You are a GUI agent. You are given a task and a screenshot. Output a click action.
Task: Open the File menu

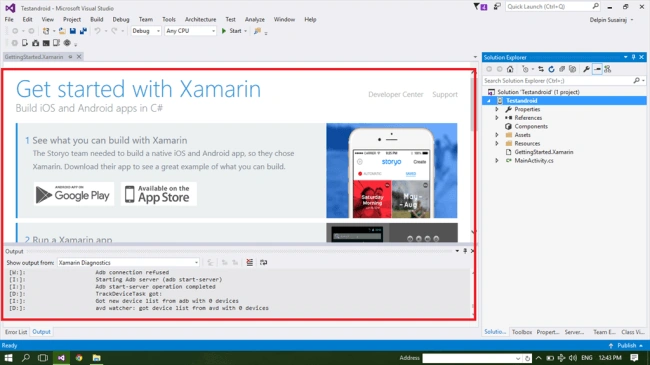(9, 19)
